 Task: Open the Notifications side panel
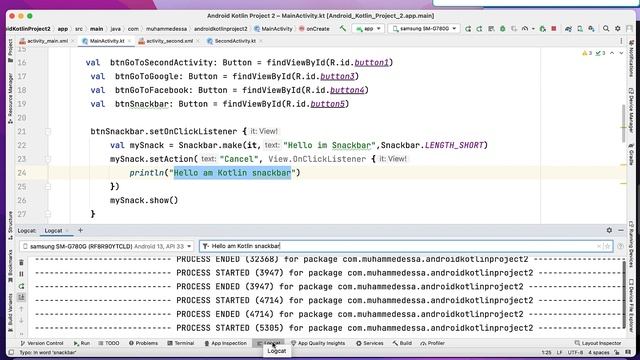pos(631,58)
